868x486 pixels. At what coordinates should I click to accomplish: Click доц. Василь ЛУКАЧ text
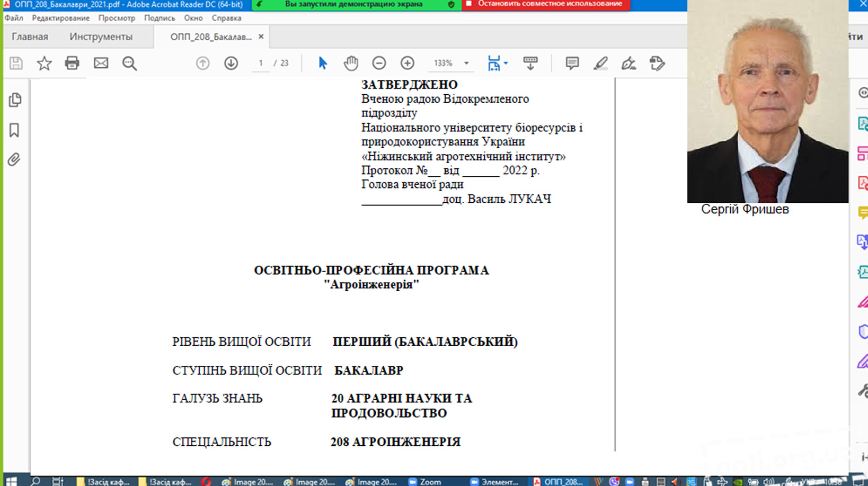click(x=497, y=199)
